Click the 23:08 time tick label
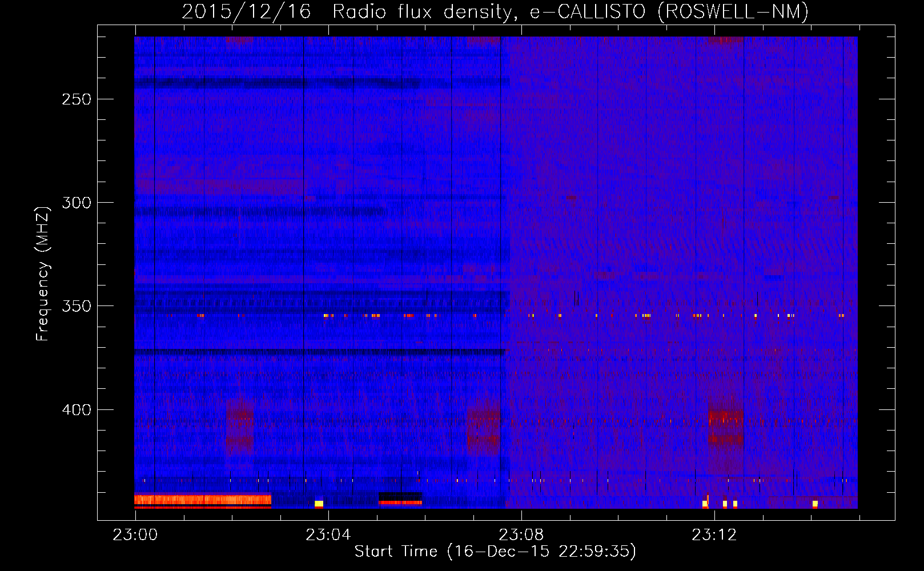 click(521, 535)
